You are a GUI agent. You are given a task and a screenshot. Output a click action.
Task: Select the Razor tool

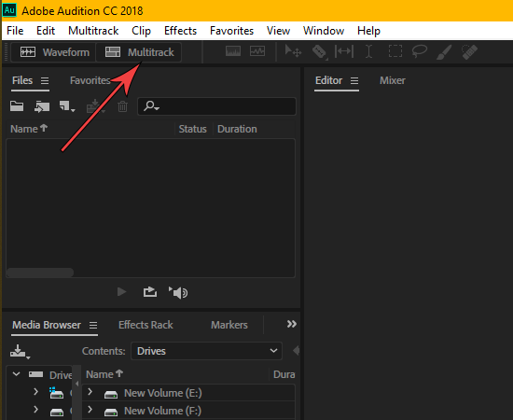319,51
